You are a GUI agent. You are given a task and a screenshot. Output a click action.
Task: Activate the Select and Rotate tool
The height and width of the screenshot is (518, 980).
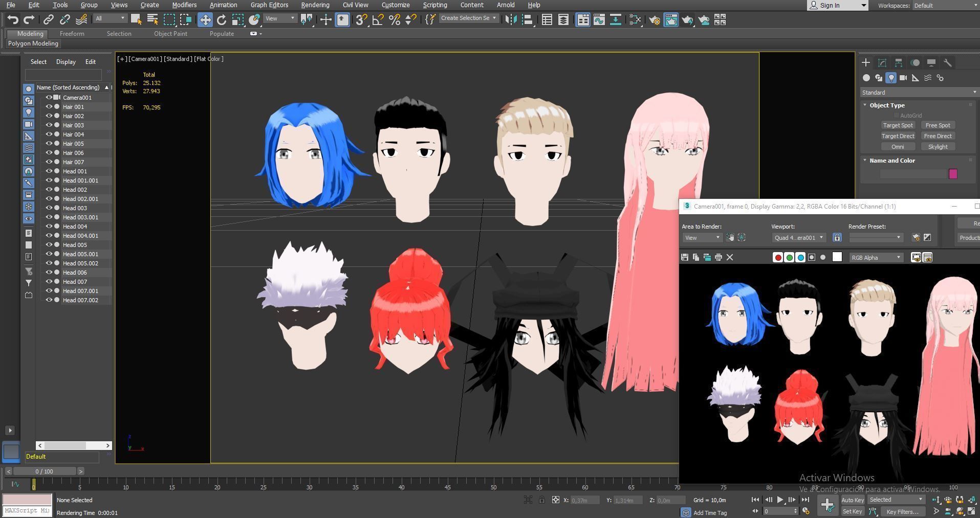[222, 20]
